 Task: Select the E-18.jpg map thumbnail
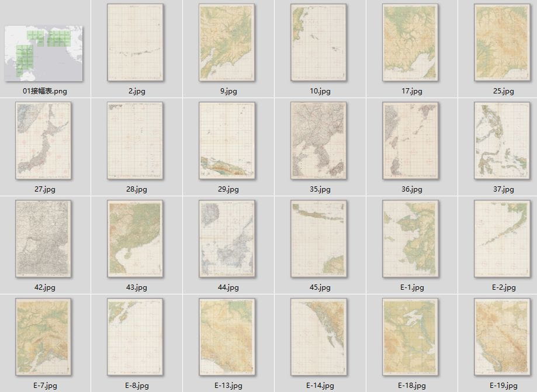[x=411, y=337]
